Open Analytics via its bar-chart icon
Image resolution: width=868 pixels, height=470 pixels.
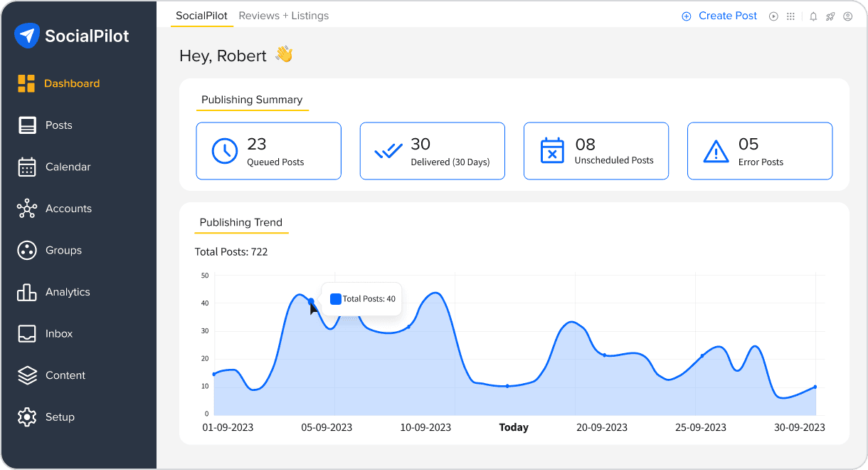pos(26,292)
